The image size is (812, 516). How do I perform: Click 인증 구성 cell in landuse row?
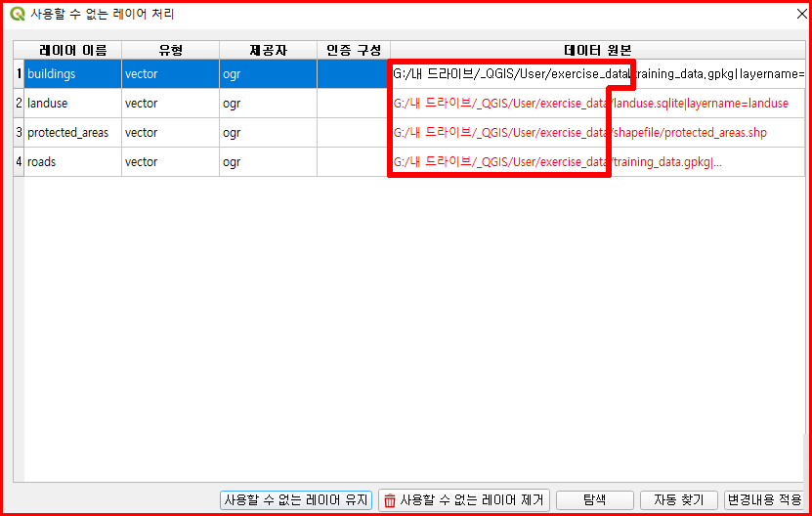(354, 103)
